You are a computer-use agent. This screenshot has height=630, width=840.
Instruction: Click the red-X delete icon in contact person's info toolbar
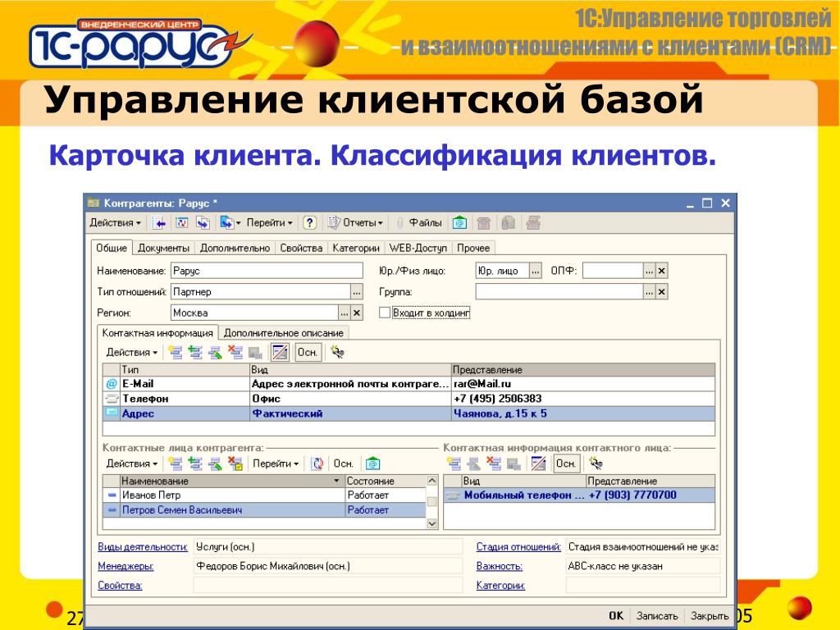tap(493, 464)
